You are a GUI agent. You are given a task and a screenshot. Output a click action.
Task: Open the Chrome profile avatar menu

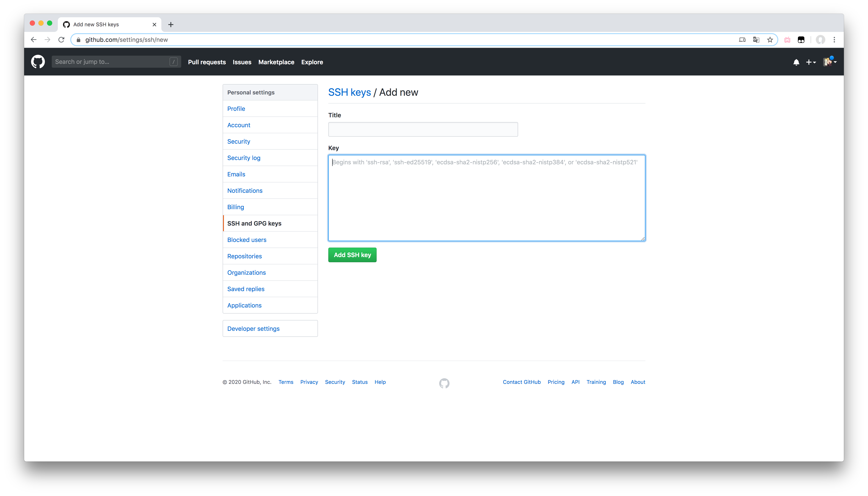[820, 40]
